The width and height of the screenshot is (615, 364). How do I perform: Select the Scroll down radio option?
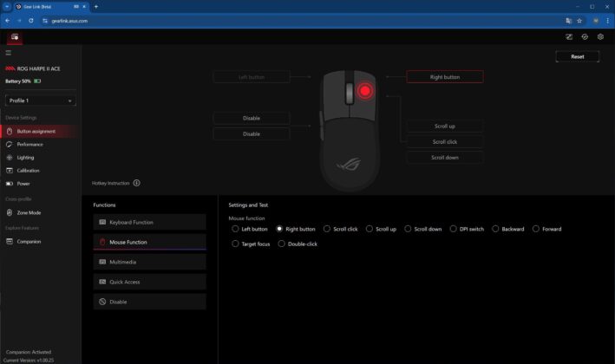pyautogui.click(x=408, y=229)
